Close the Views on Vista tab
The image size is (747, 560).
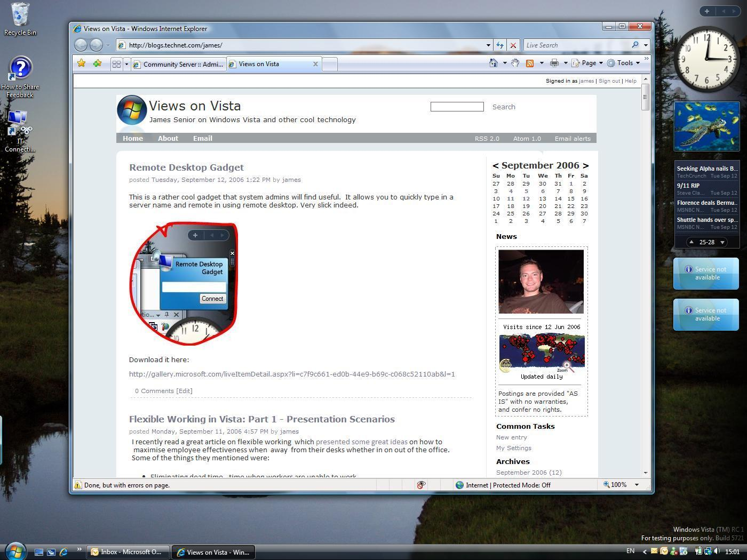[x=315, y=64]
